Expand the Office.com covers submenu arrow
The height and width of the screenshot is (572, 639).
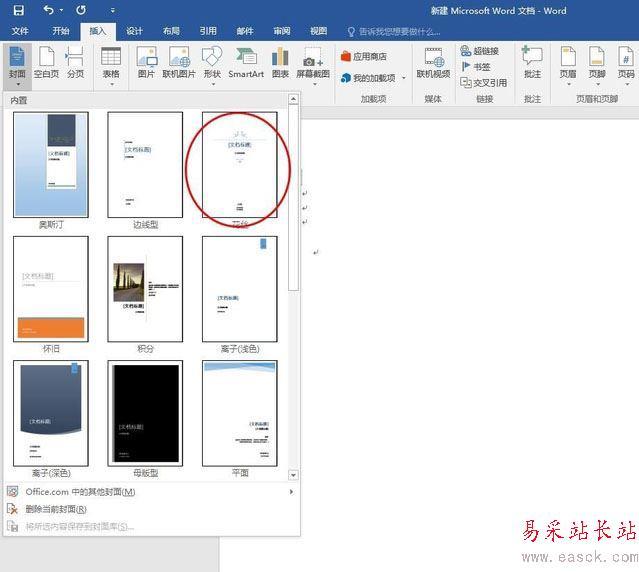click(291, 492)
